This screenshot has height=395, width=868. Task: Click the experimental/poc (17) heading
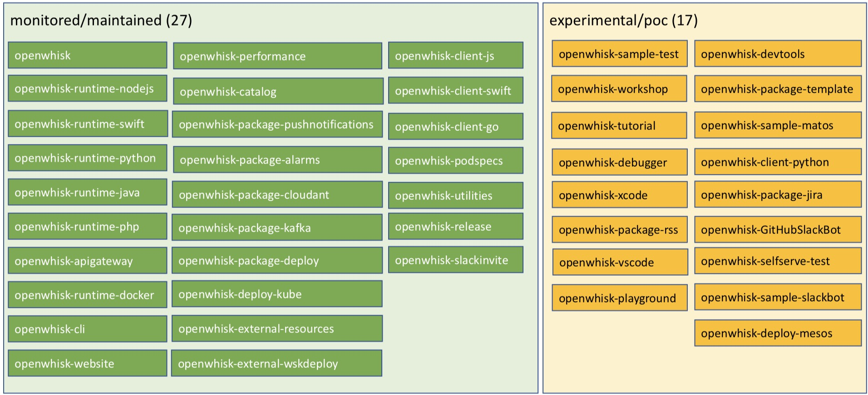click(x=623, y=20)
